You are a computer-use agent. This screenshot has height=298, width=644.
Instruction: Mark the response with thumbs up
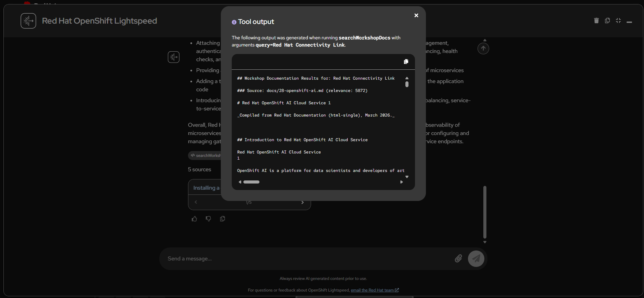[x=194, y=219]
